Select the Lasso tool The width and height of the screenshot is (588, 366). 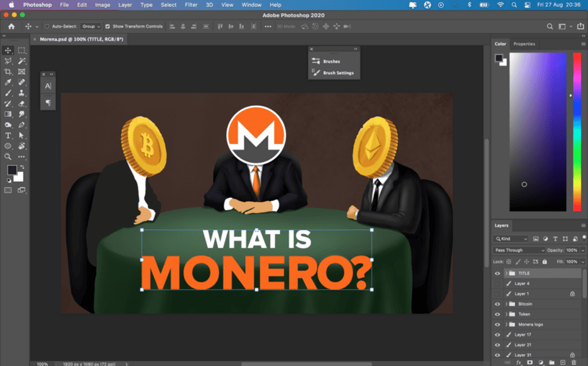point(8,61)
